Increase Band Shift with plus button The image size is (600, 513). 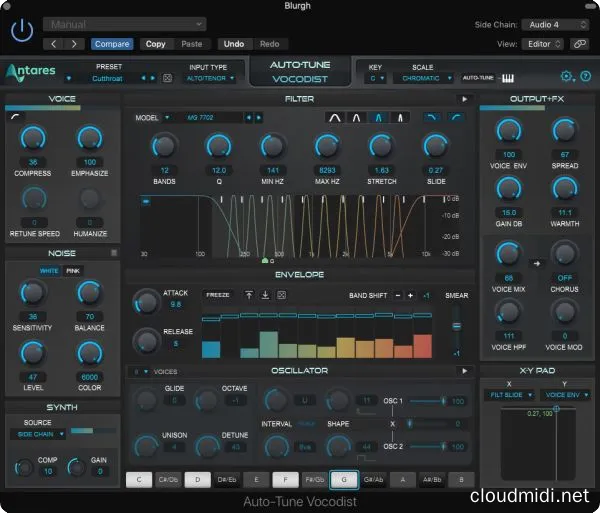(410, 295)
